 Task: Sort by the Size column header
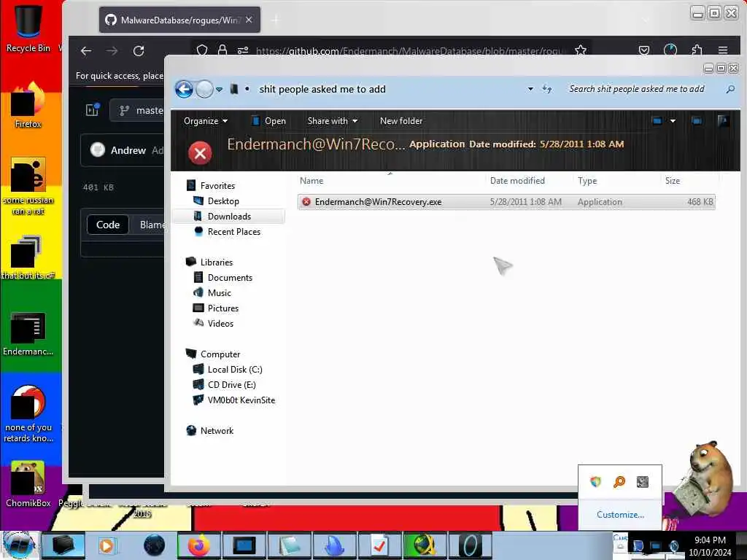[672, 181]
